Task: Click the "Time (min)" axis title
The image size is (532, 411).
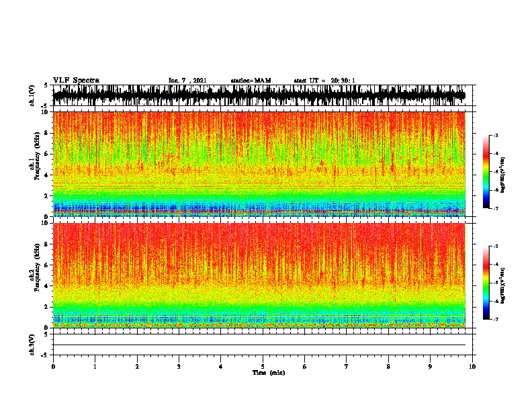Action: 269,373
